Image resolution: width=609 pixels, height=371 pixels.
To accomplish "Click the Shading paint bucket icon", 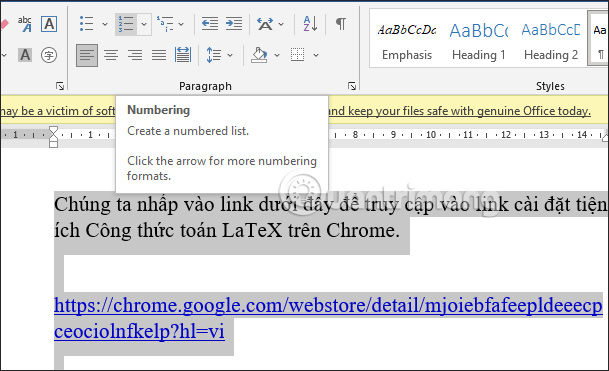I will [259, 55].
